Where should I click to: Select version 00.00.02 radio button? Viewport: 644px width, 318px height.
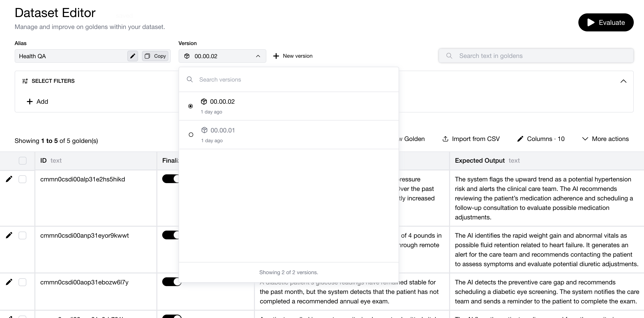click(191, 106)
